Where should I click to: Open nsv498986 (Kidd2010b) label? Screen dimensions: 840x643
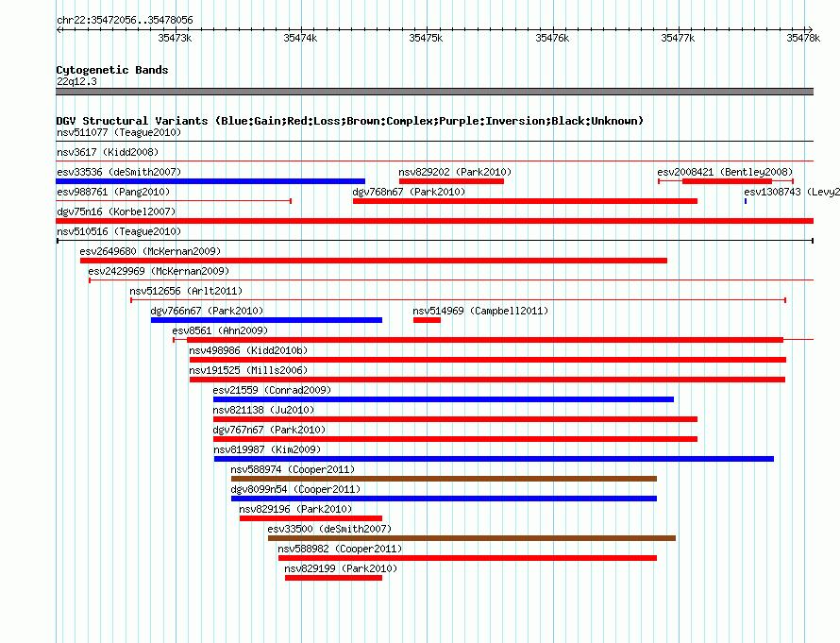[248, 350]
